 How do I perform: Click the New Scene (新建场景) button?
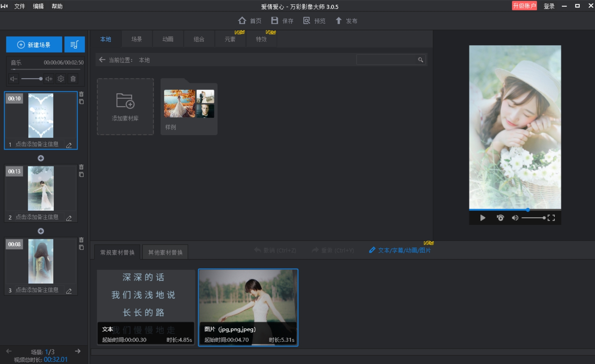coord(34,44)
